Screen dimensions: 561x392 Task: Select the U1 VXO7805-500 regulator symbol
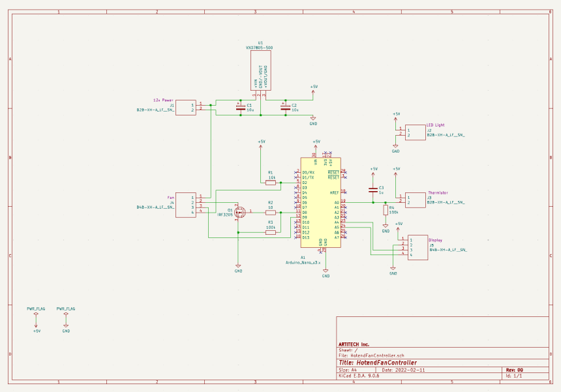(x=261, y=70)
